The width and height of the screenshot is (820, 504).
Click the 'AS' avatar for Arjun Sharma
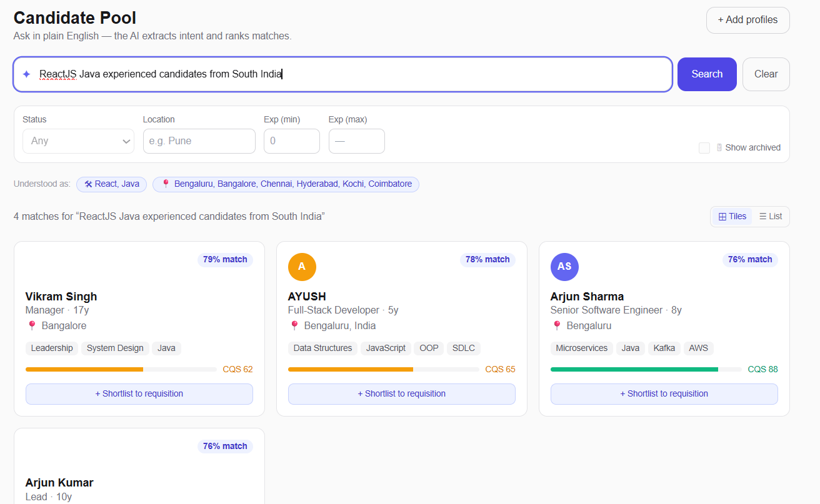pos(564,267)
